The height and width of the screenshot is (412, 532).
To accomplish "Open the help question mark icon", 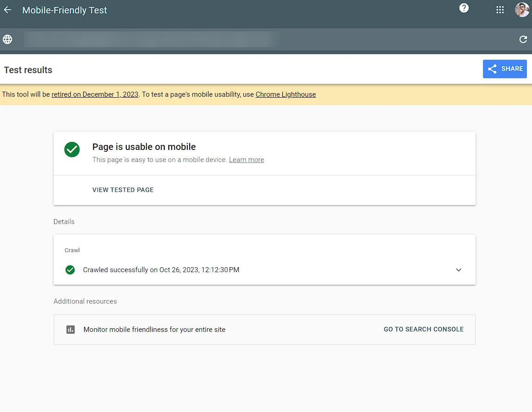I will point(464,8).
